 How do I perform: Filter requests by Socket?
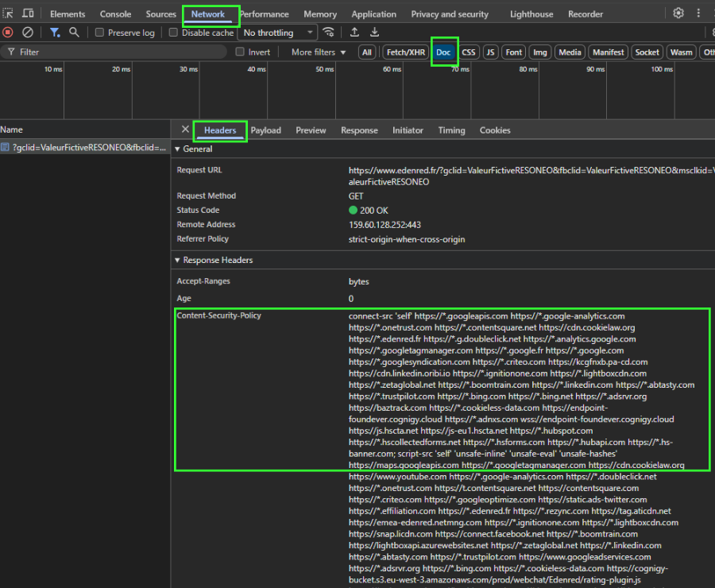click(x=647, y=52)
